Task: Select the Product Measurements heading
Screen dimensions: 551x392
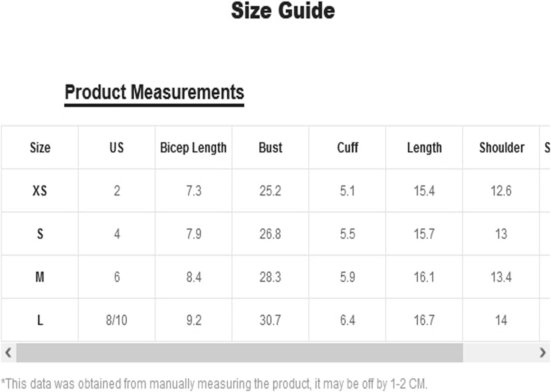Action: point(154,92)
